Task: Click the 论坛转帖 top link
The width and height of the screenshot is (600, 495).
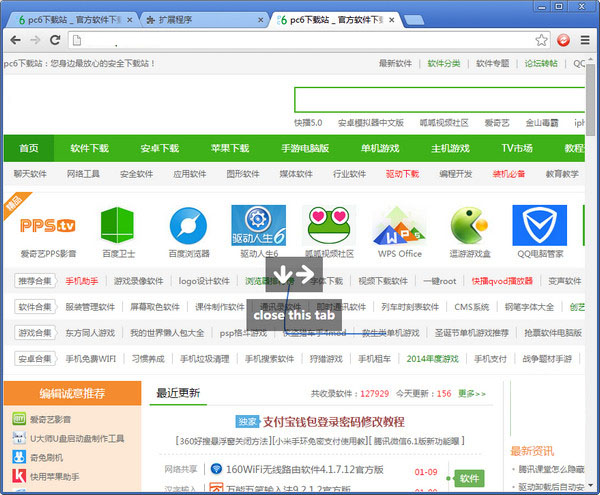Action: 541,64
